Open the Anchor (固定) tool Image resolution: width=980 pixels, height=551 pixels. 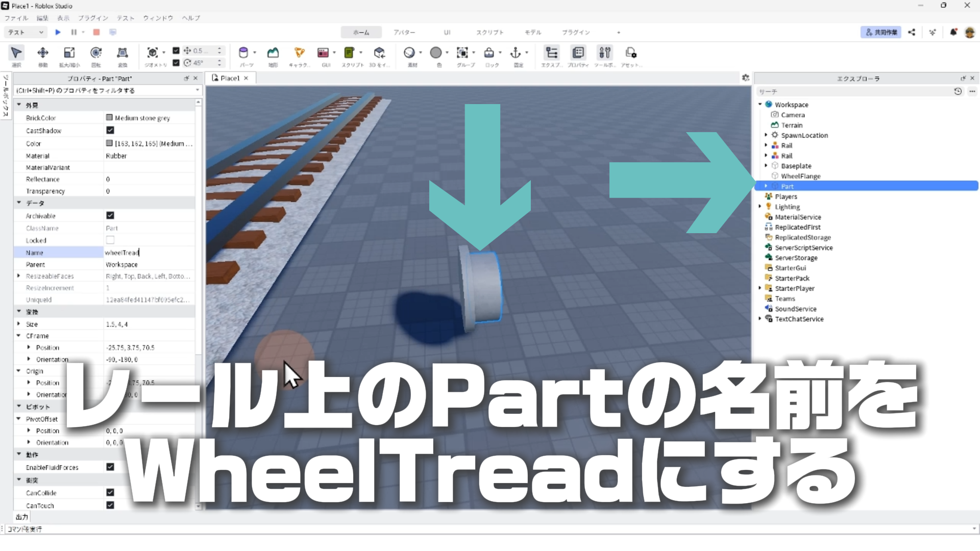pos(516,53)
